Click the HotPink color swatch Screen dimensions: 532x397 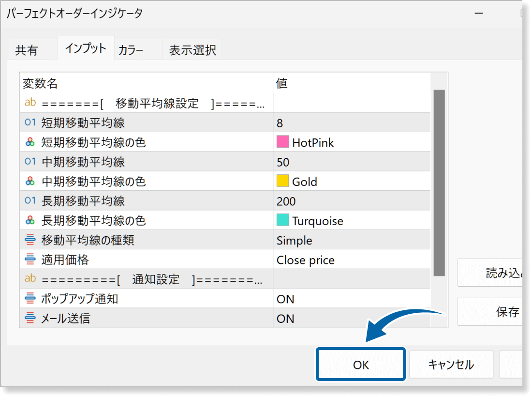click(282, 142)
